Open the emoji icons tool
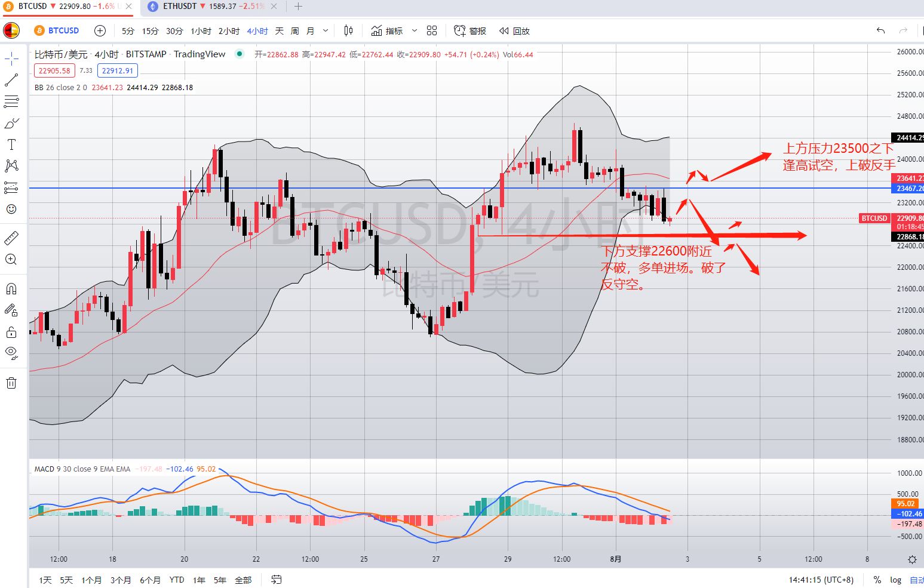 (11, 209)
